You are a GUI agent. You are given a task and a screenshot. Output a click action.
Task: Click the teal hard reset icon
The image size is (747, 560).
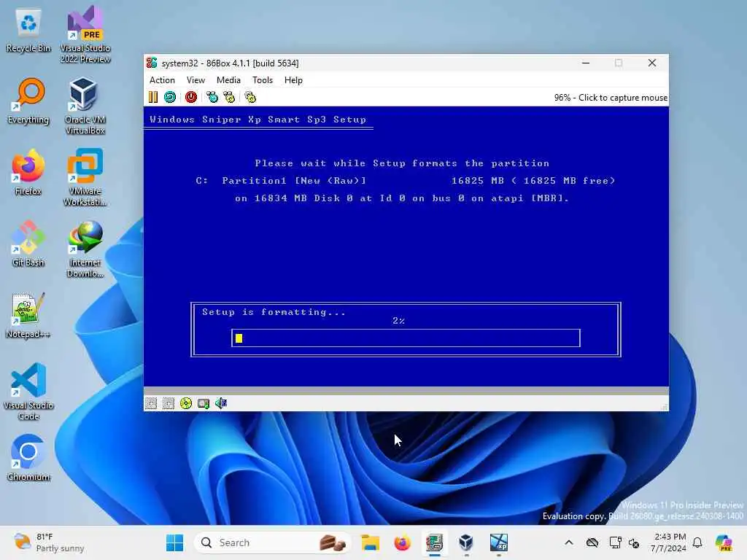[x=170, y=97]
